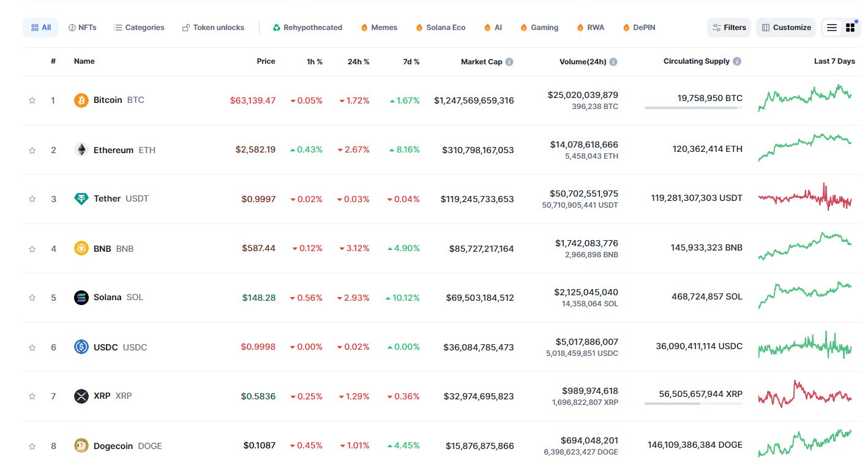Click Tether volume $50,702,551,975

[x=583, y=194]
